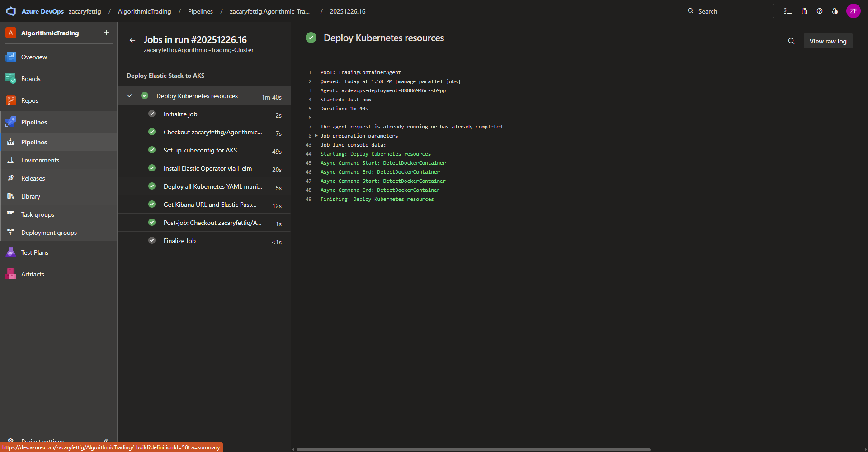
Task: Open Releases in the Pipelines submenu
Action: pyautogui.click(x=33, y=178)
